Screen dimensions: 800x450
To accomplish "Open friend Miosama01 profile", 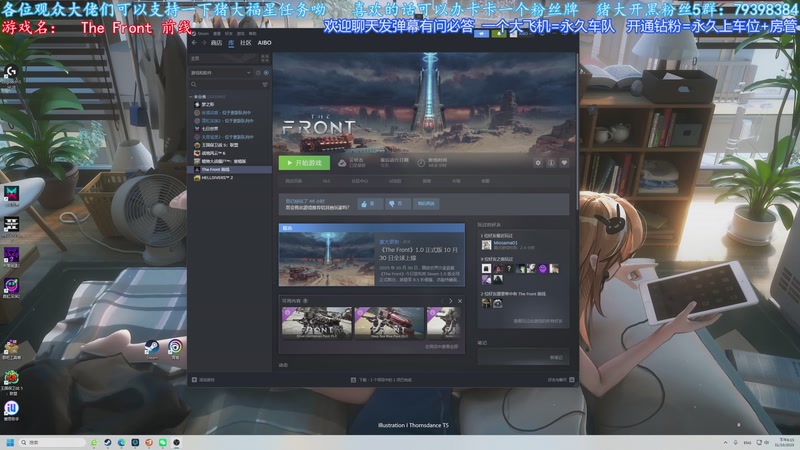I will (x=505, y=243).
